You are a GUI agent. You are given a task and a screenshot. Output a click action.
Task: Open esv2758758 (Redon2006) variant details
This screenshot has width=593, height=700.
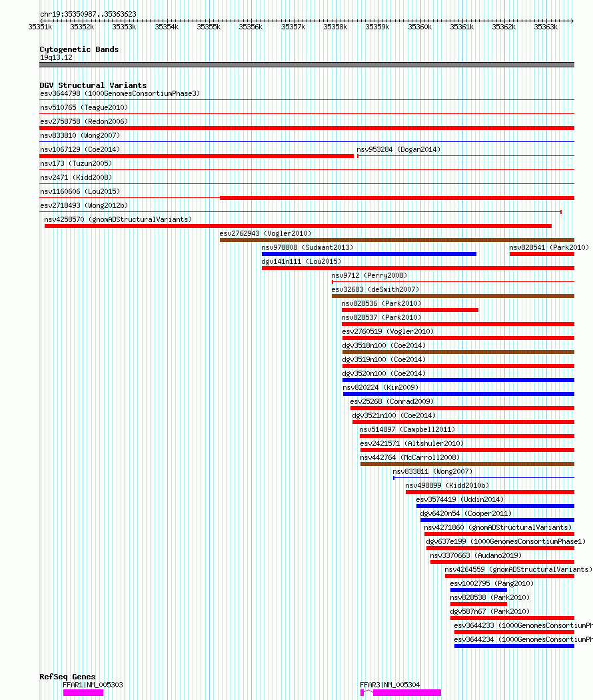(x=84, y=121)
